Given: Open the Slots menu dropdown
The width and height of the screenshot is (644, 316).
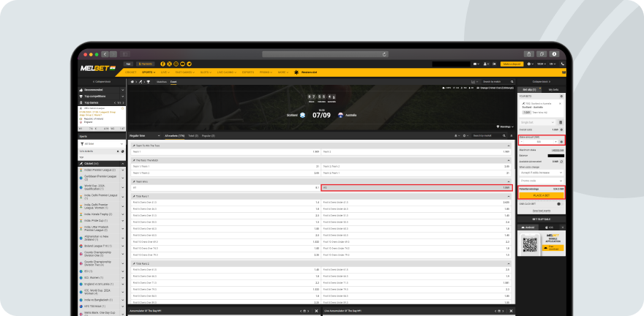Looking at the screenshot, I should 206,72.
